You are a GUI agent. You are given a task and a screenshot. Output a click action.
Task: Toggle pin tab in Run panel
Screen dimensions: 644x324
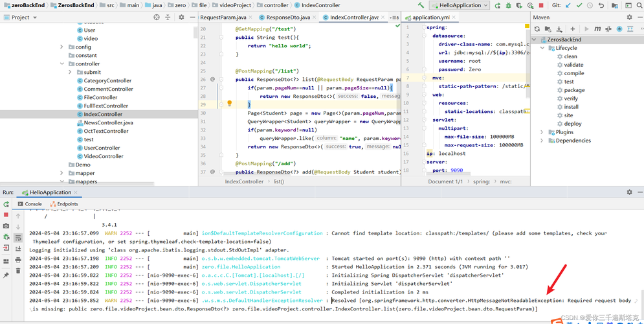click(6, 275)
